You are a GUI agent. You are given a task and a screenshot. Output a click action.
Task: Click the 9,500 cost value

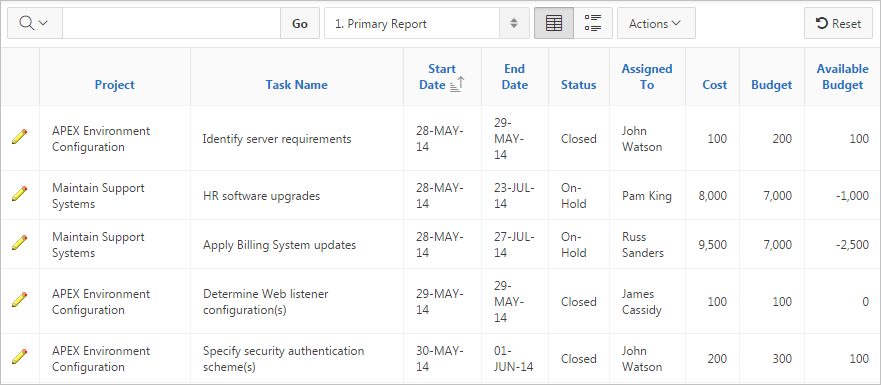pos(712,245)
